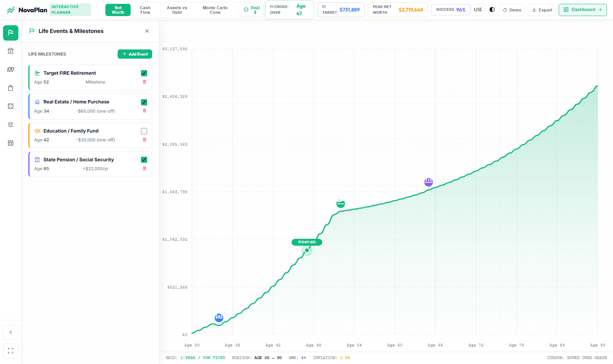Click the home purchase marker on chart
This screenshot has height=364, width=613.
point(219,317)
